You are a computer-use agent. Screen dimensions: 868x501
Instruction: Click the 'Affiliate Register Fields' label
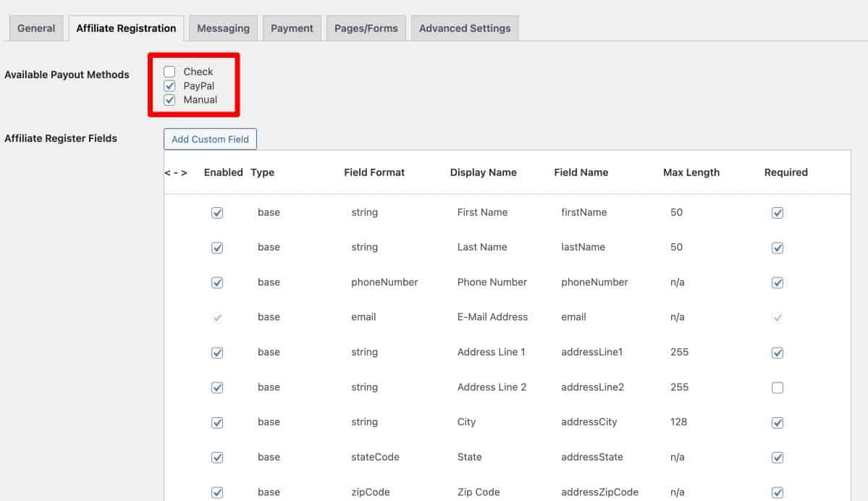pos(61,138)
